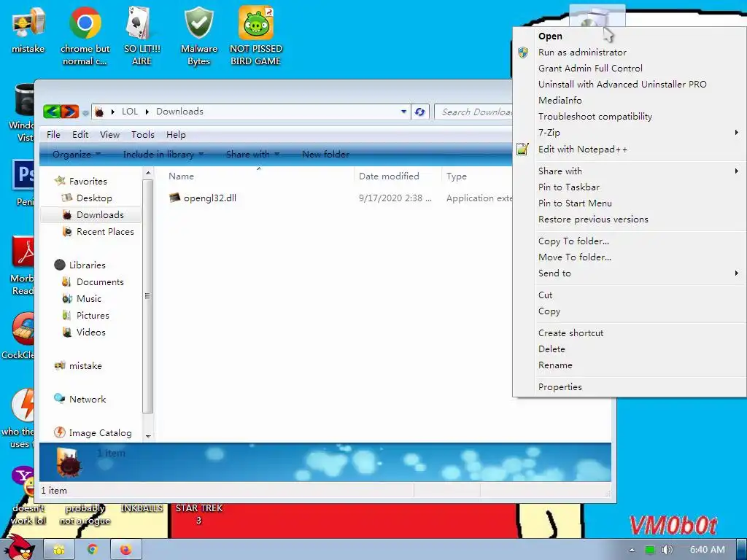Image resolution: width=747 pixels, height=560 pixels.
Task: Click the volume speaker tray icon
Action: tap(667, 550)
